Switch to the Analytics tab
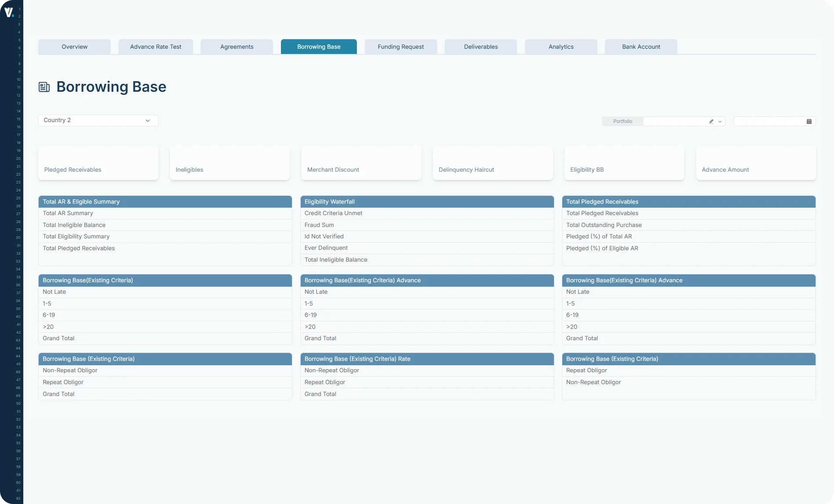 point(561,47)
